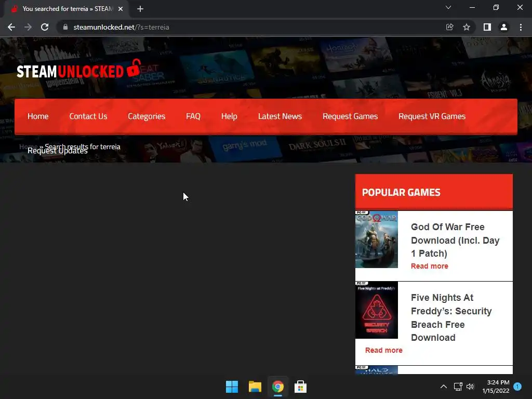
Task: Open the Help page
Action: pos(229,116)
